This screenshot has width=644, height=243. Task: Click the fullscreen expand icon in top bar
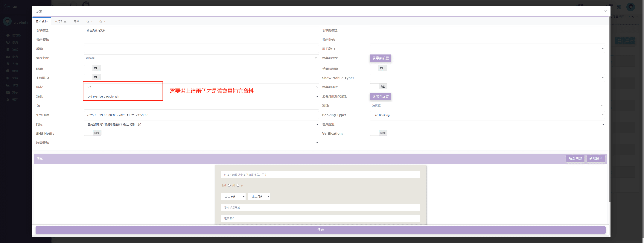point(619,7)
